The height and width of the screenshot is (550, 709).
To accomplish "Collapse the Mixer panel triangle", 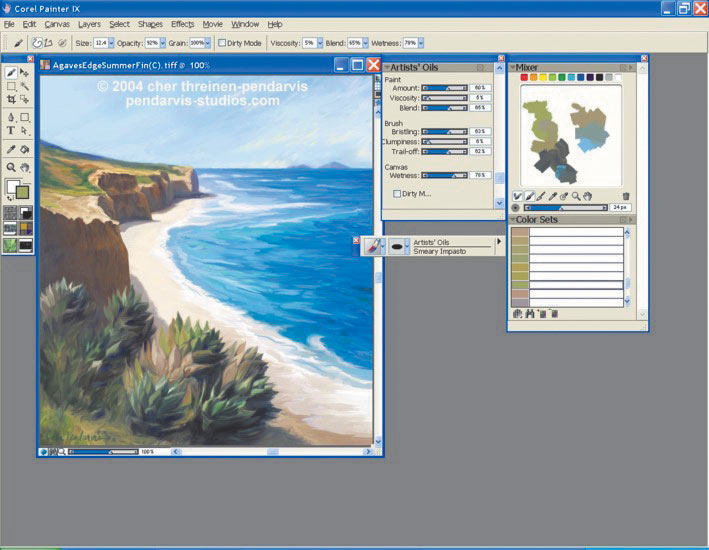I will (513, 67).
